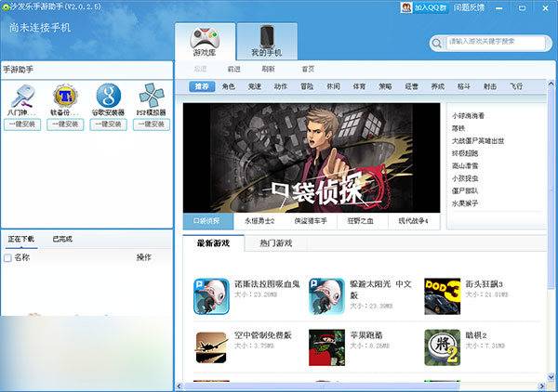The height and width of the screenshot is (392, 558).
Task: Click 一键安装 under 钛备份
Action: pyautogui.click(x=65, y=124)
